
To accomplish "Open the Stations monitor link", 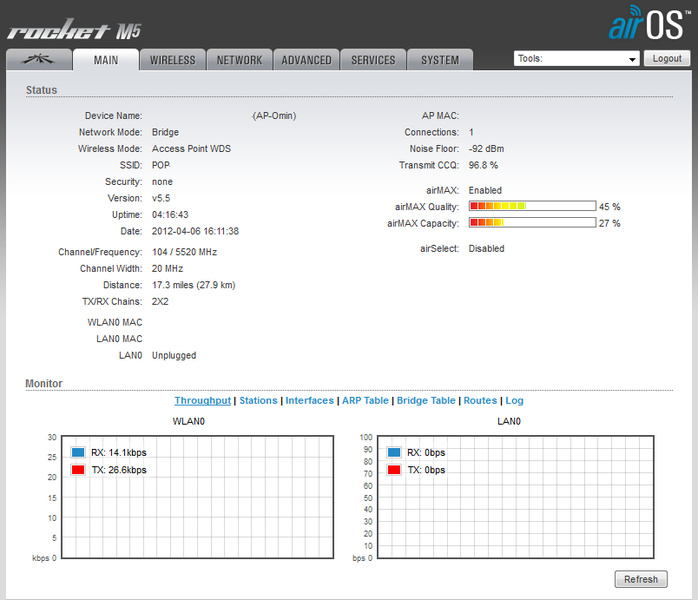I will (258, 400).
